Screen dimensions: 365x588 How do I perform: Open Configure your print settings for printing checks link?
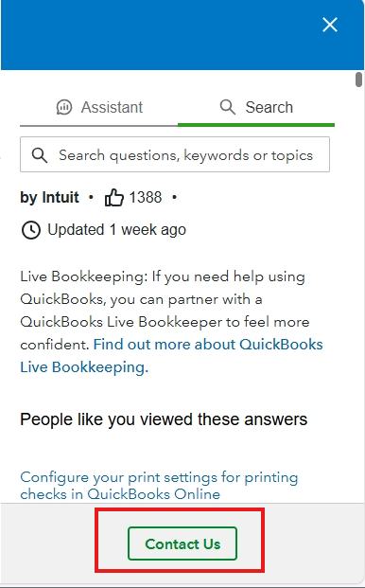coord(159,485)
